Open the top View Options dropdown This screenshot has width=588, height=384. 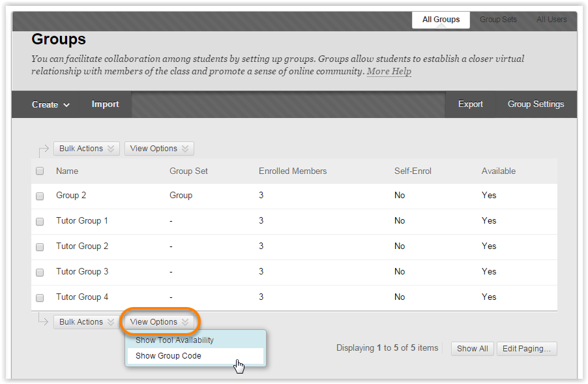159,149
